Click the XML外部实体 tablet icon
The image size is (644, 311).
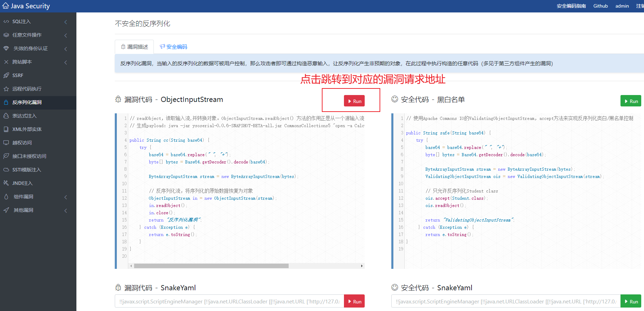pos(6,129)
